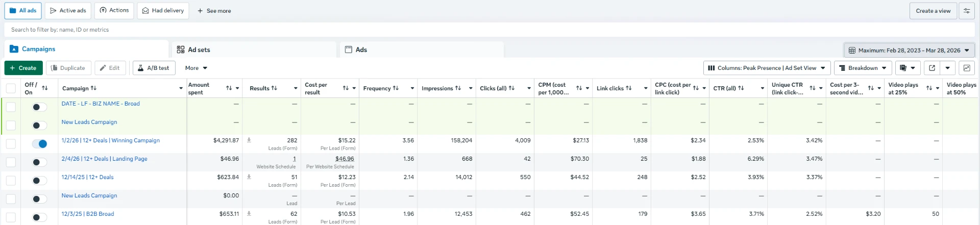Screen dimensions: 980x225
Task: Select the Had delivery view
Action: [163, 11]
